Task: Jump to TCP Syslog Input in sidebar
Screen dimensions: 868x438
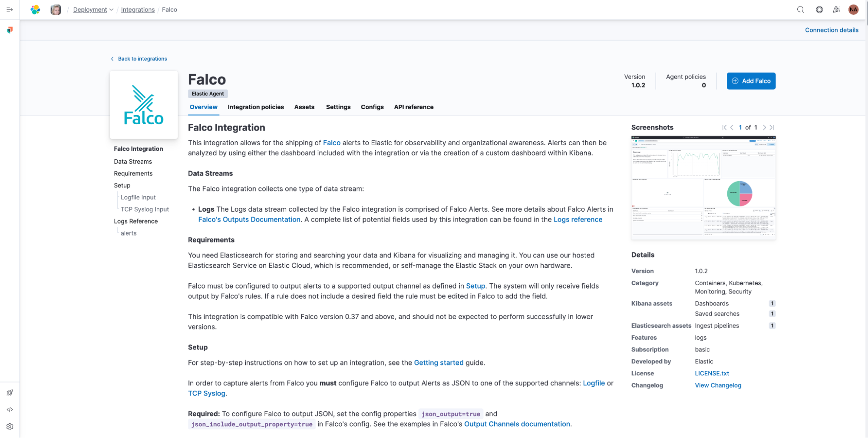Action: pos(145,209)
